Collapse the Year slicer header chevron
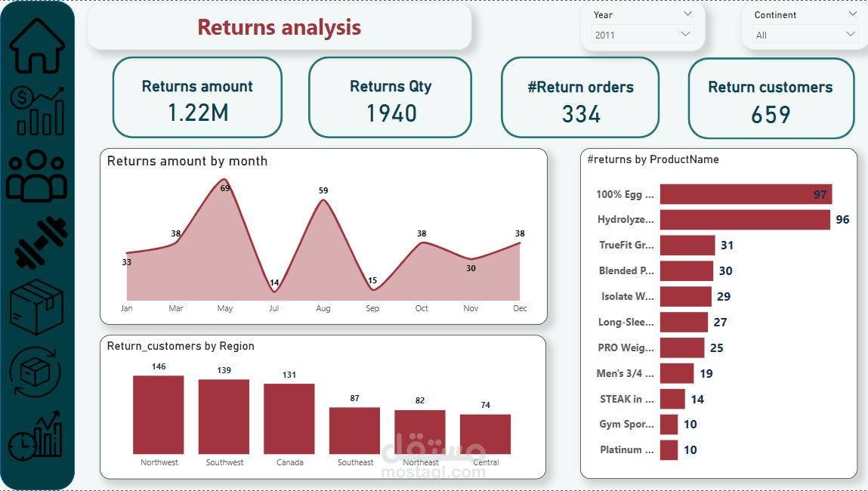This screenshot has height=491, width=868. click(687, 14)
